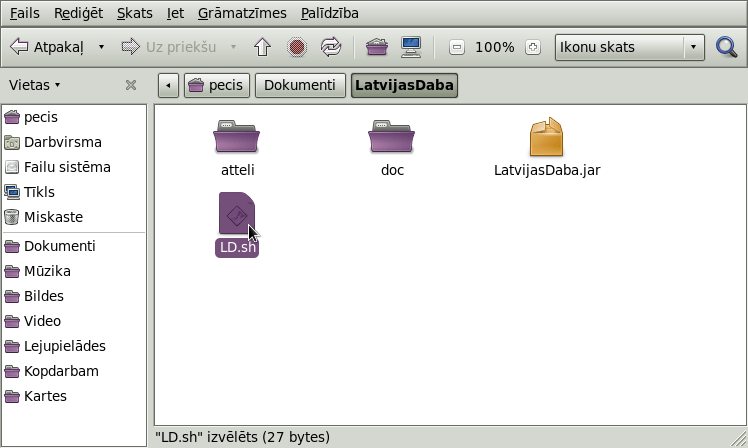The width and height of the screenshot is (748, 448).
Task: Open the Computer toolbar icon
Action: pos(411,47)
